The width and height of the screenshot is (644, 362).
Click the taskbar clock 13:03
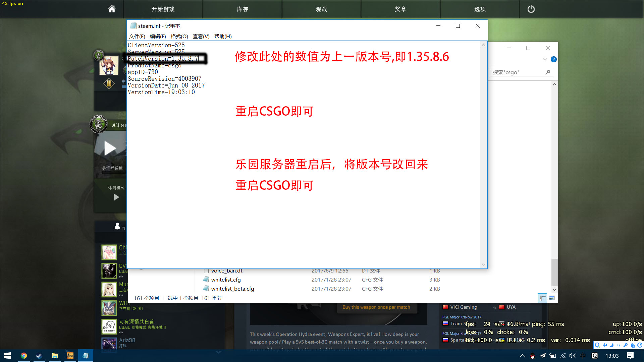coord(612,356)
